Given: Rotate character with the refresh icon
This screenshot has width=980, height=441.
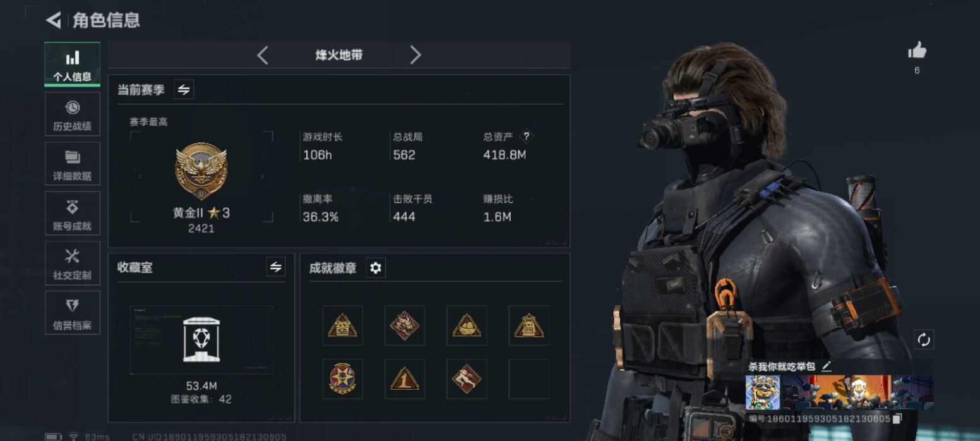Looking at the screenshot, I should (x=924, y=340).
